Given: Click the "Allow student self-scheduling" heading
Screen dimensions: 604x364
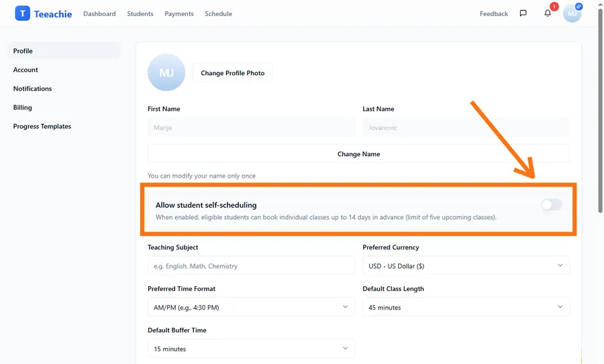Looking at the screenshot, I should tap(206, 205).
